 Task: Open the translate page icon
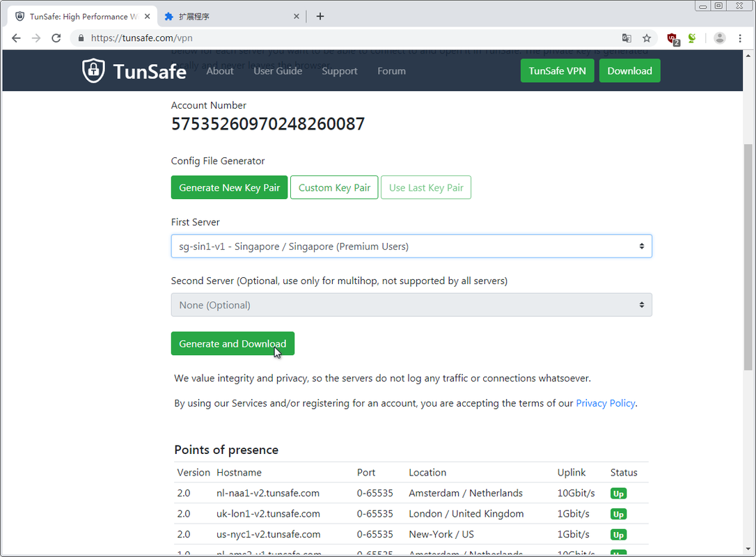pos(627,38)
